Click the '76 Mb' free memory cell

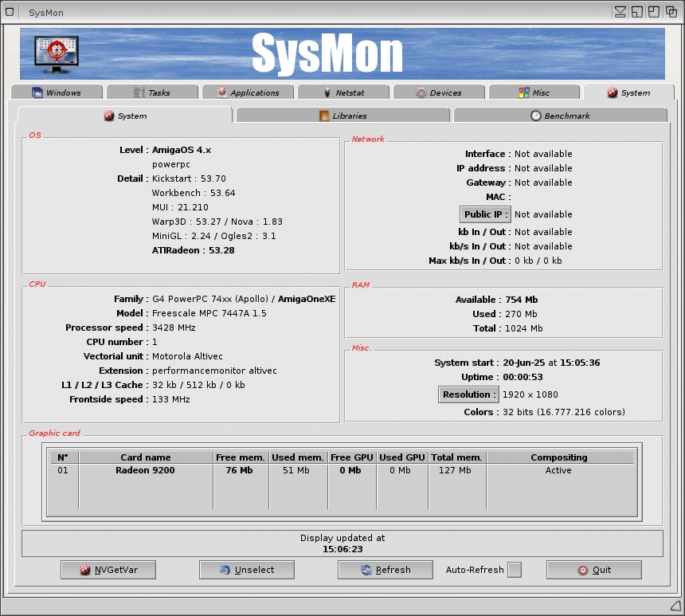pyautogui.click(x=240, y=470)
